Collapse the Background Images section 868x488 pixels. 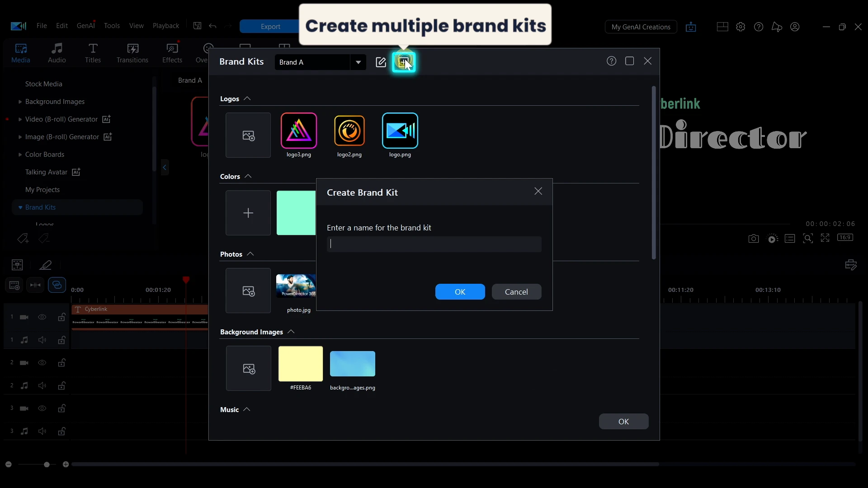(291, 332)
